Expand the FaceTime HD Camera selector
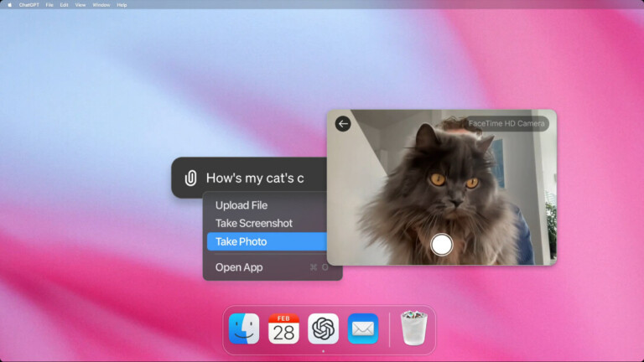 pos(506,123)
